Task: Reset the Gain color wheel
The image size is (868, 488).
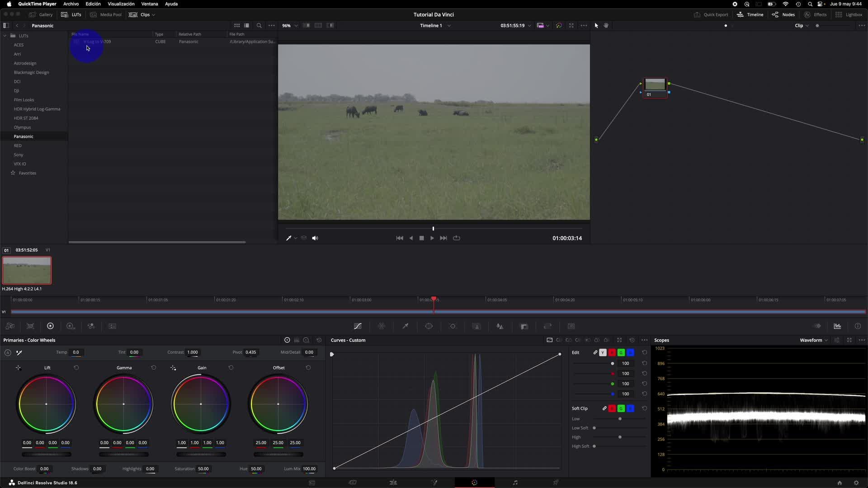Action: coord(231,368)
